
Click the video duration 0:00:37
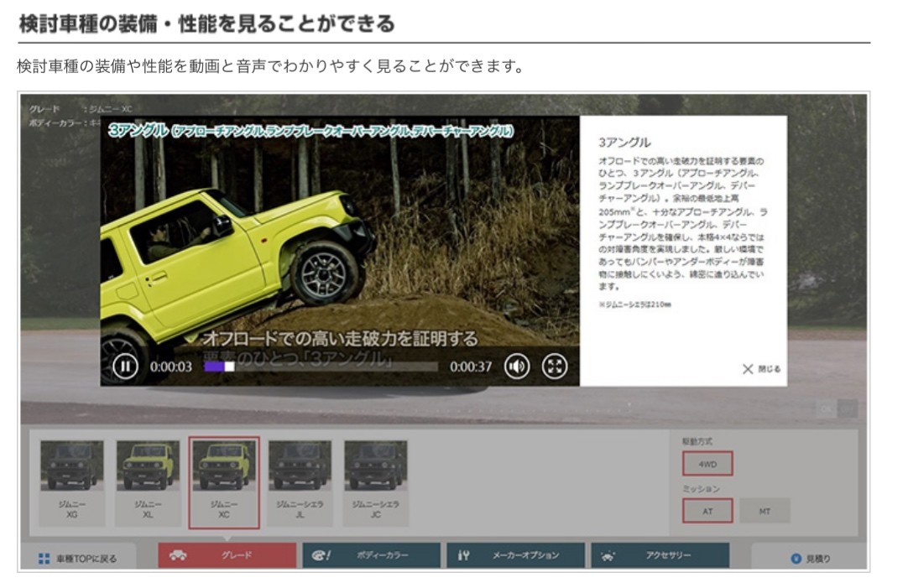(471, 367)
